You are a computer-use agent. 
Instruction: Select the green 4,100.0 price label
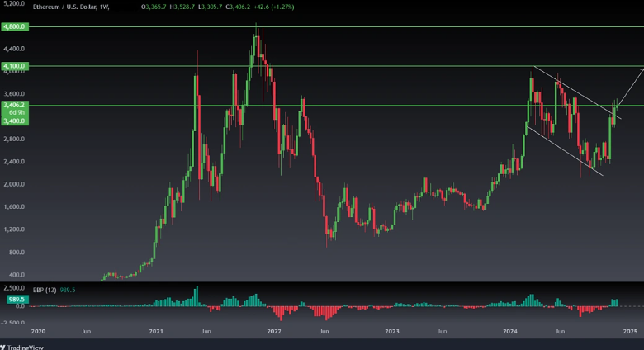(14, 66)
